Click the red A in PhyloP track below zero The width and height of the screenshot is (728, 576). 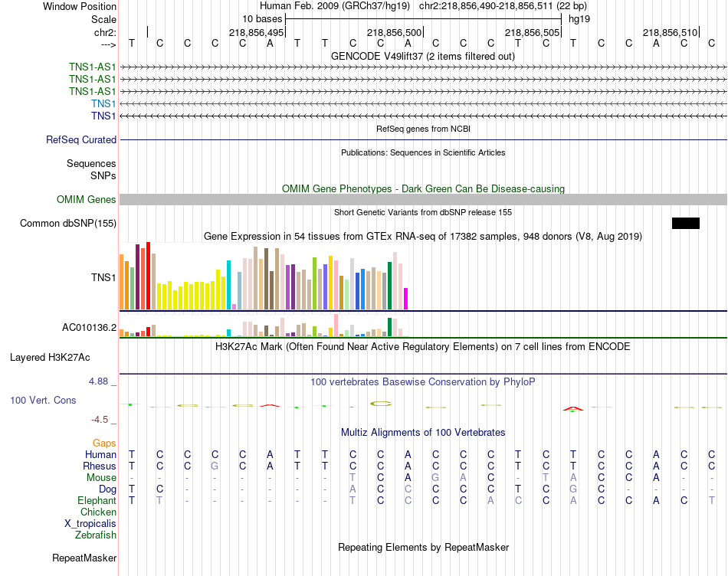pyautogui.click(x=573, y=409)
